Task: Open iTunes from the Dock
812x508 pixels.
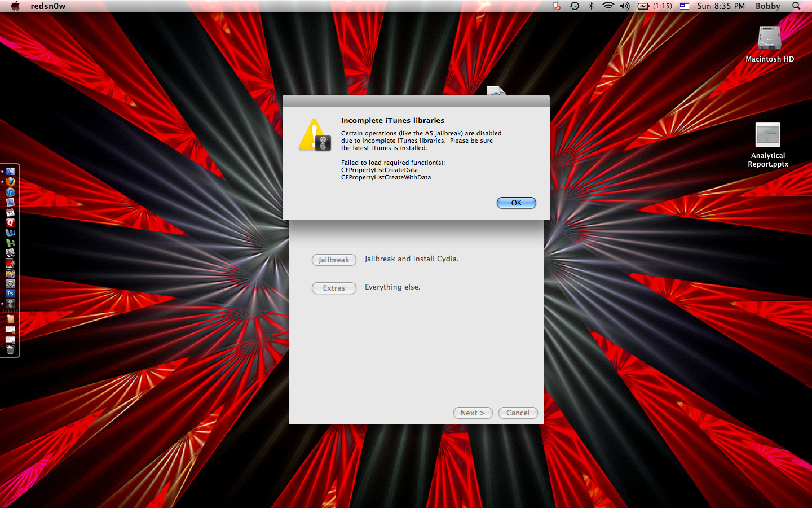Action: pyautogui.click(x=10, y=192)
